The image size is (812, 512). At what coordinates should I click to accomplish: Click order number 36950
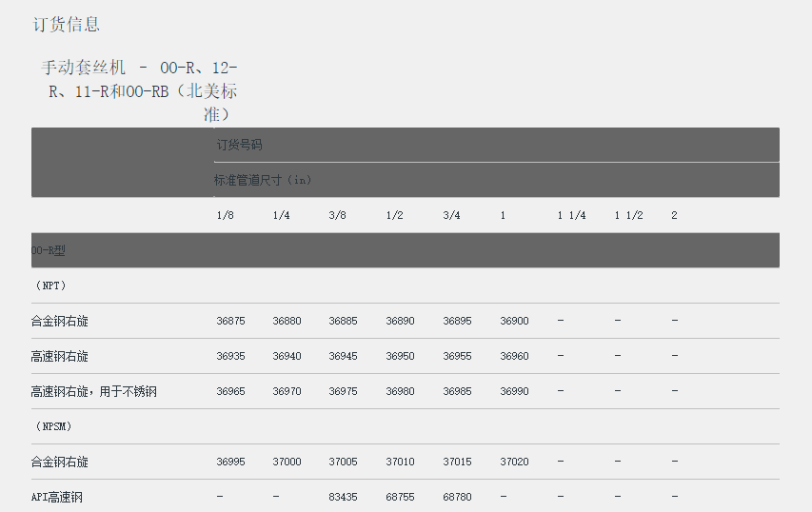tap(400, 357)
